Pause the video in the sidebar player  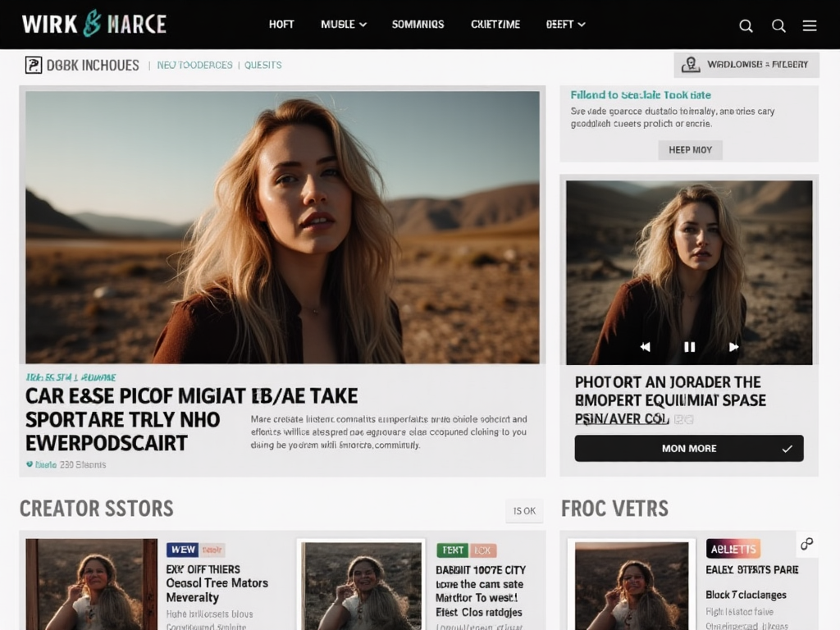[x=689, y=347]
